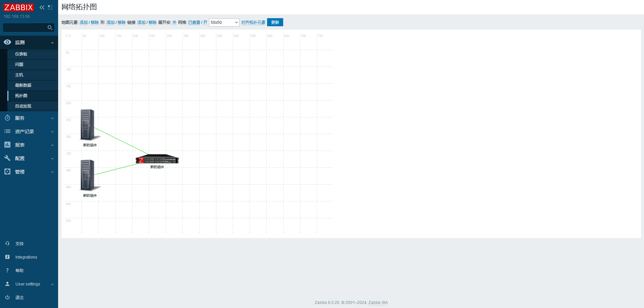
Task: Click the search magnifier icon
Action: (x=50, y=28)
